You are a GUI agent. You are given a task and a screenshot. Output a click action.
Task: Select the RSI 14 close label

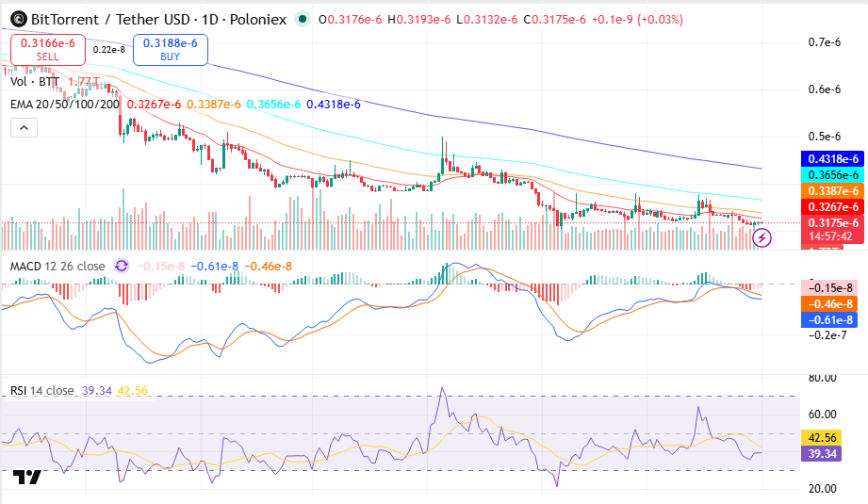pyautogui.click(x=42, y=391)
